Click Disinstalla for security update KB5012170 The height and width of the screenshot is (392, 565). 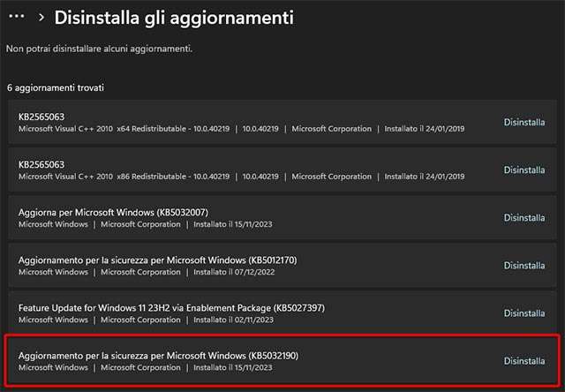click(524, 265)
